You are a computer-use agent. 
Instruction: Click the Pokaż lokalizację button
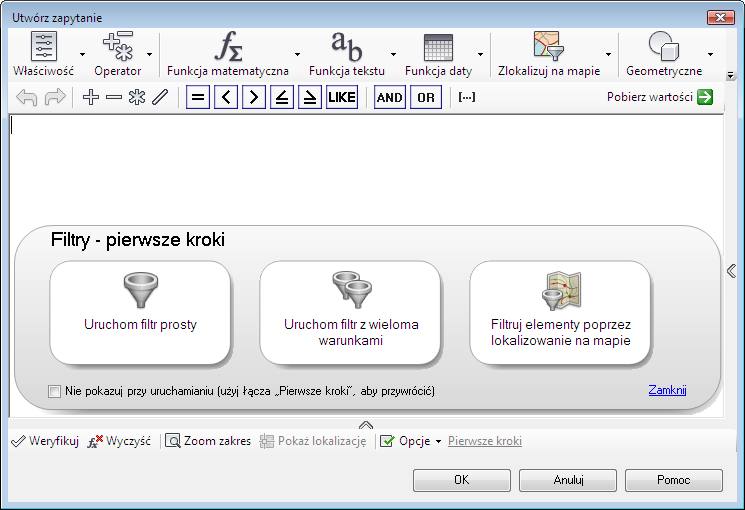[x=313, y=441]
